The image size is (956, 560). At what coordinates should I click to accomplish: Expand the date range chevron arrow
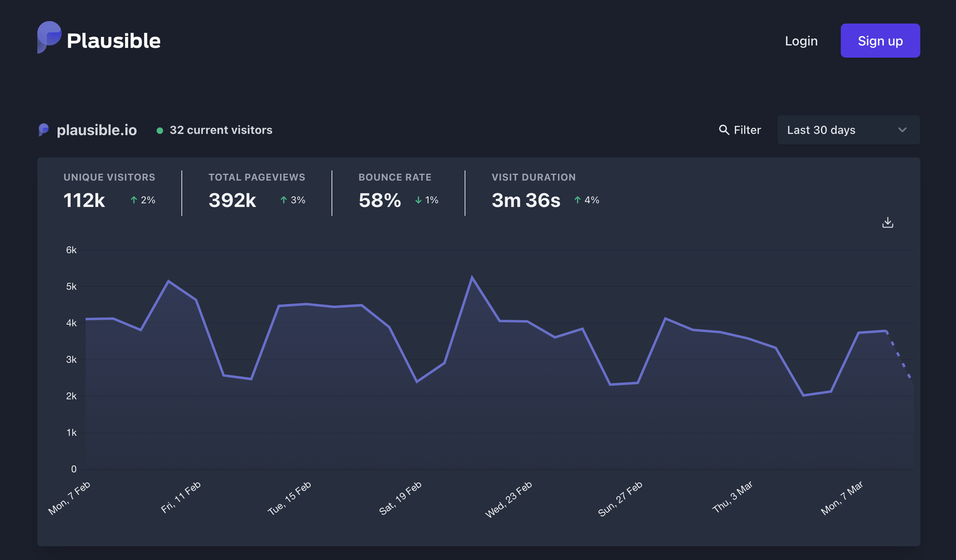pos(902,130)
